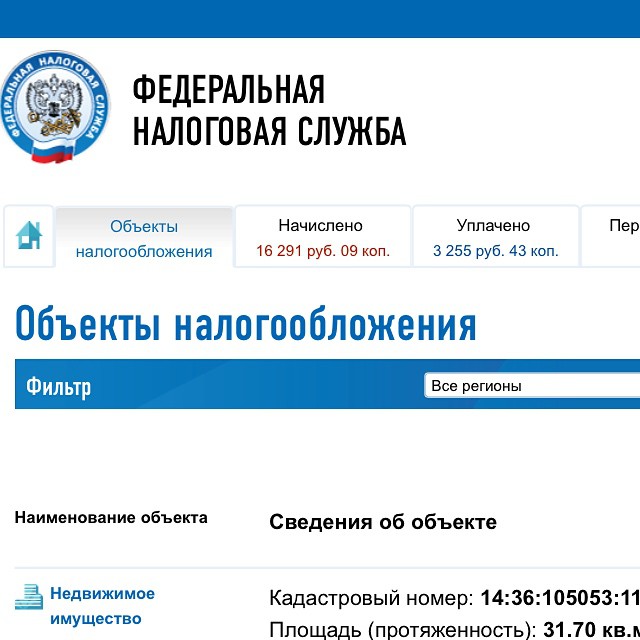Image resolution: width=640 pixels, height=640 pixels.
Task: Select the Объекты налогообложения tab
Action: [144, 238]
